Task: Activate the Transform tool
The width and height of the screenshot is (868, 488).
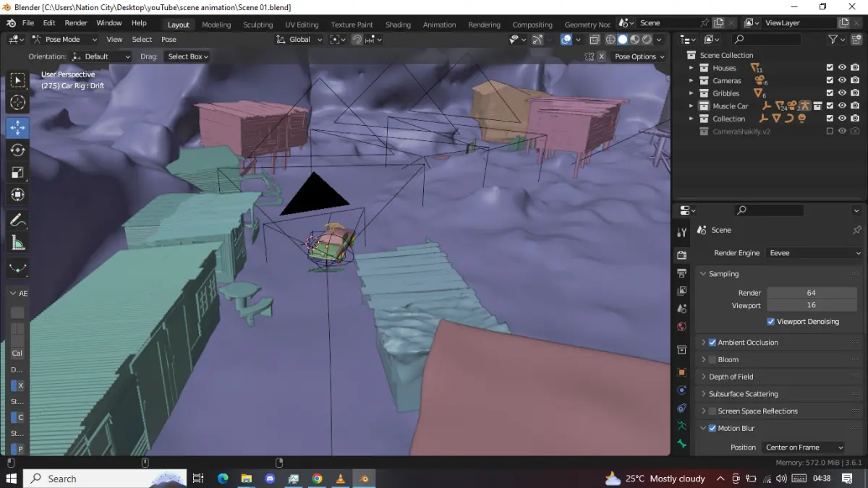Action: [x=17, y=194]
